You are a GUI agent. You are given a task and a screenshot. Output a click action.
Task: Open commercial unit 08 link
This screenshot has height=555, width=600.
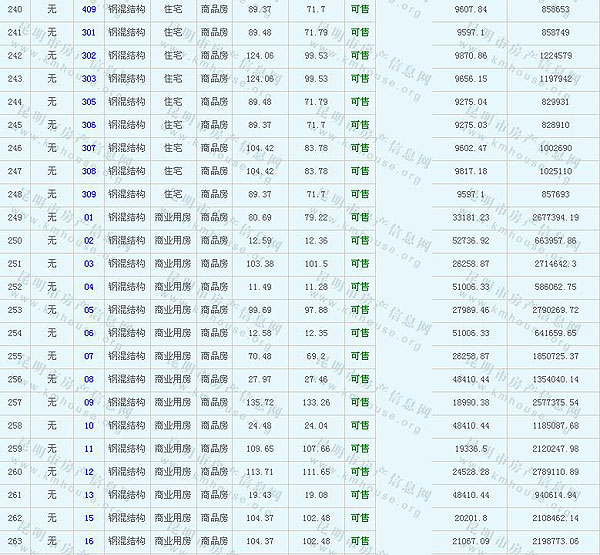88,379
